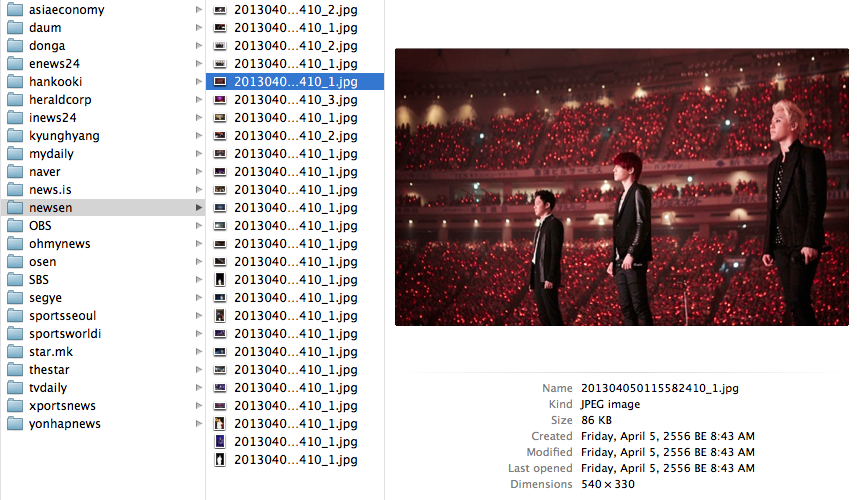
Task: Select the thestar folder icon
Action: coord(15,370)
